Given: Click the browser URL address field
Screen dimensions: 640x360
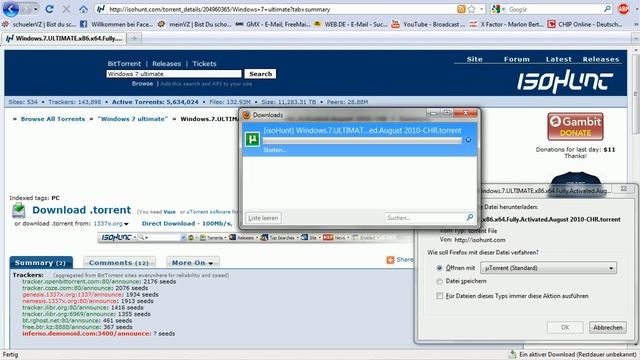Looking at the screenshot, I should 282,9.
